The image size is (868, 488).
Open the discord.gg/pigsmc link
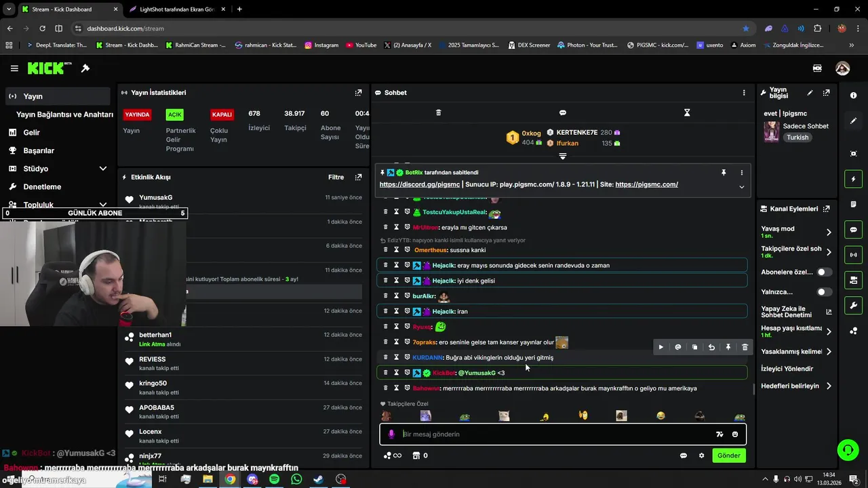(419, 184)
